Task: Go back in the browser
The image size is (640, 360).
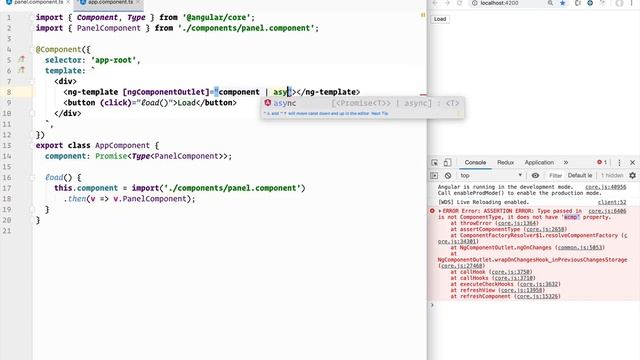Action: point(435,3)
